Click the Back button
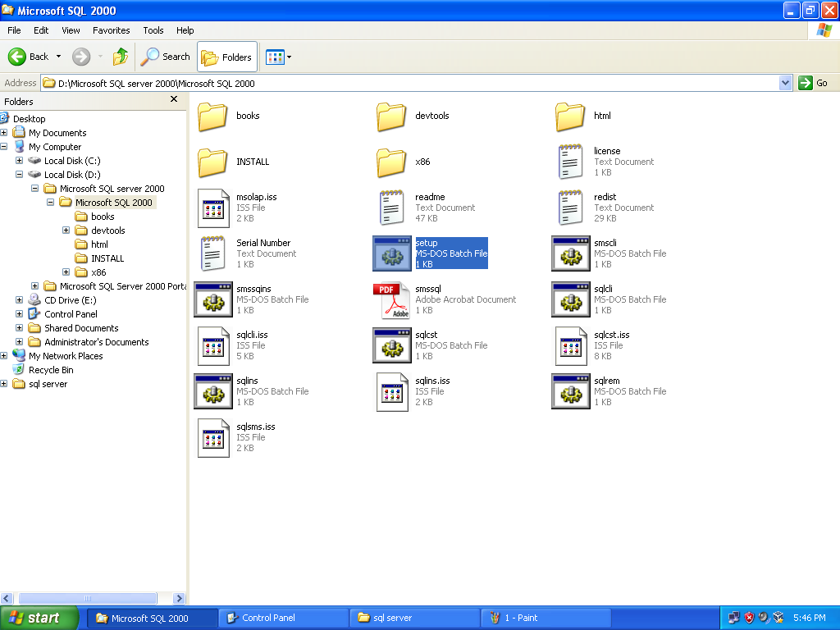The width and height of the screenshot is (840, 630). (x=29, y=57)
